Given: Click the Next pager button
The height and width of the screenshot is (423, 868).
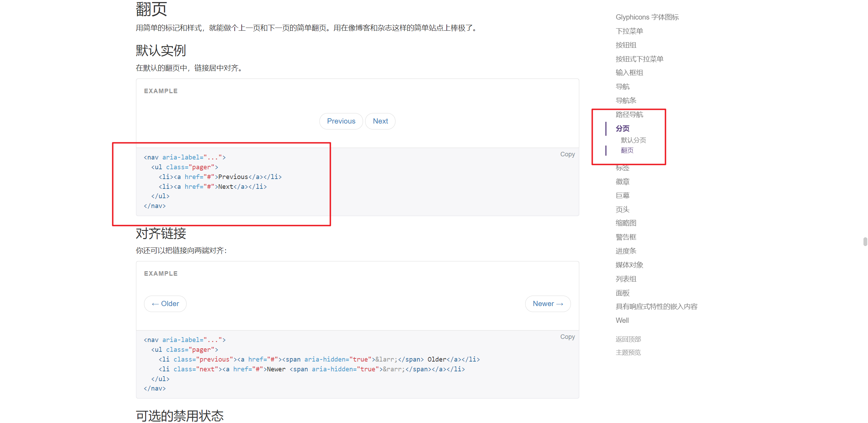Looking at the screenshot, I should [x=380, y=121].
